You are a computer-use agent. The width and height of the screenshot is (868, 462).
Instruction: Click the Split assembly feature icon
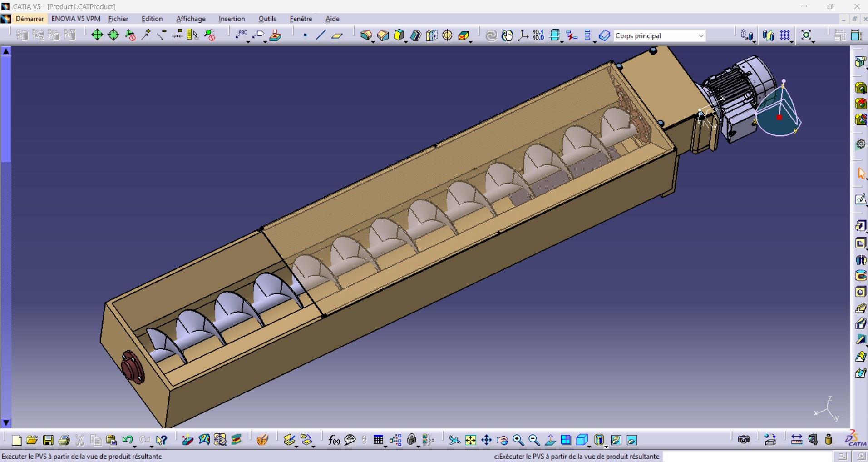(431, 35)
